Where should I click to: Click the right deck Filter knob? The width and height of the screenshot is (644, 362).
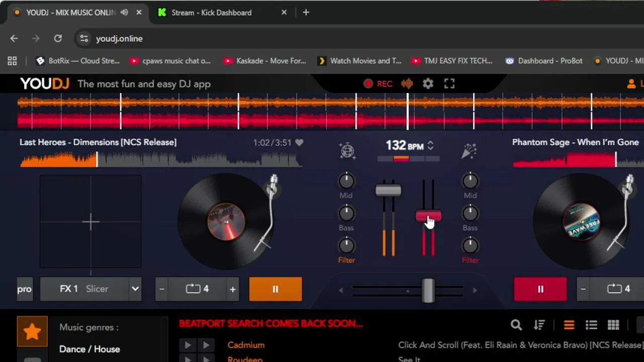click(x=470, y=246)
